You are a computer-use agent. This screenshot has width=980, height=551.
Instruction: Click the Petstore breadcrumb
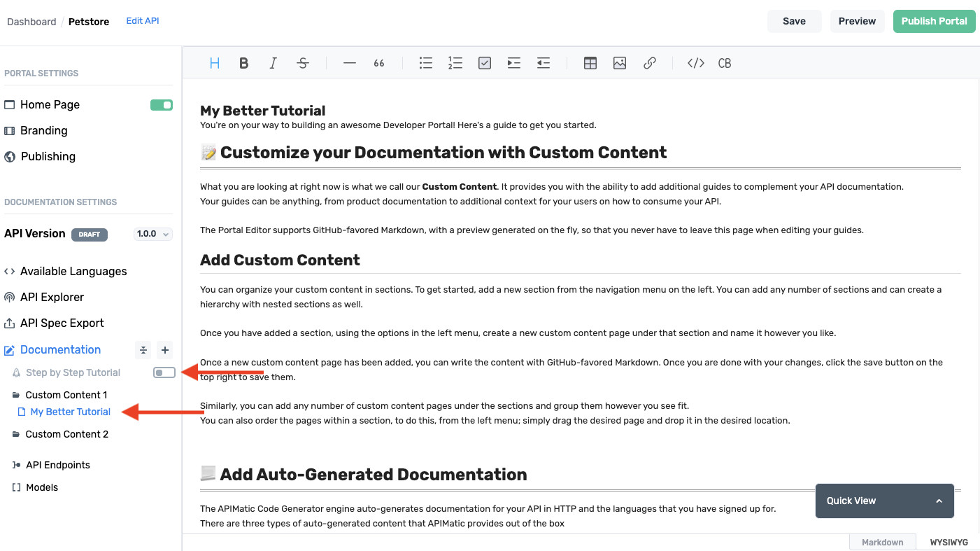pos(89,22)
